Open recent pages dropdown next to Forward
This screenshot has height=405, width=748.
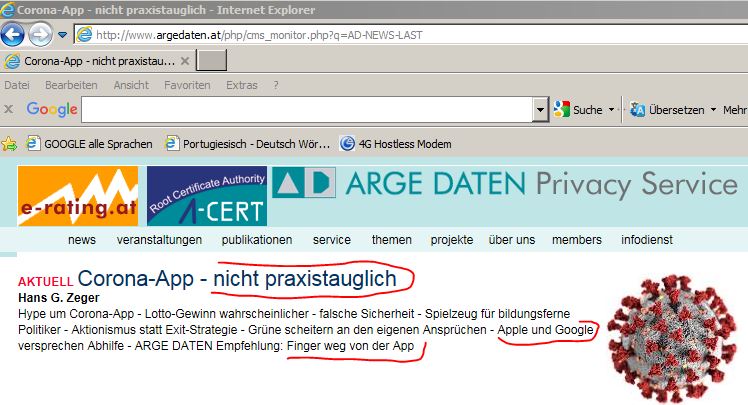pyautogui.click(x=62, y=35)
